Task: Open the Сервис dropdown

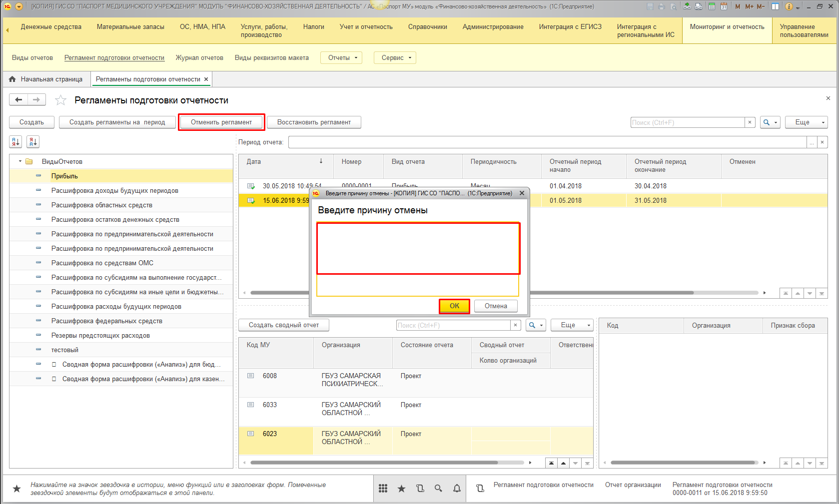Action: click(395, 58)
